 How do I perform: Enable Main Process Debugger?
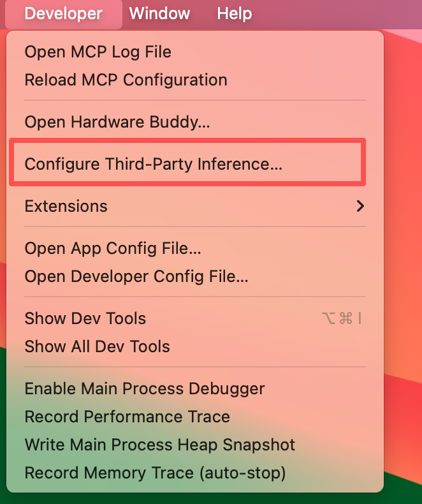click(145, 389)
